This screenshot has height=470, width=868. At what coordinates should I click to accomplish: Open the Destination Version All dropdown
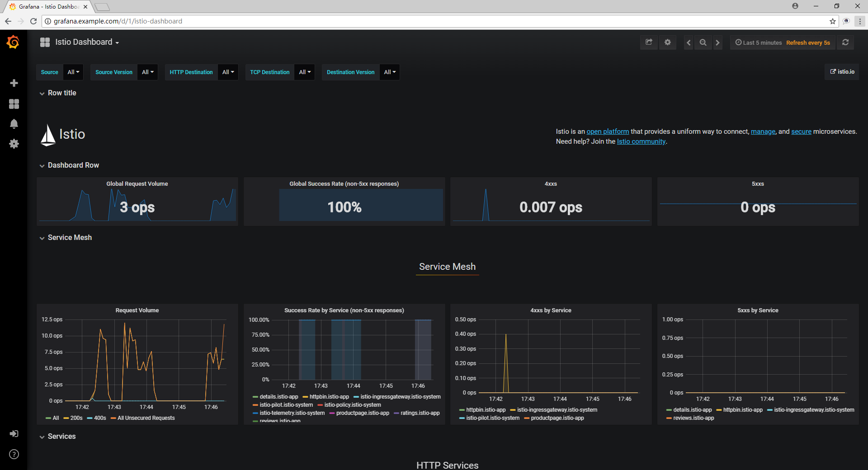[x=390, y=72]
